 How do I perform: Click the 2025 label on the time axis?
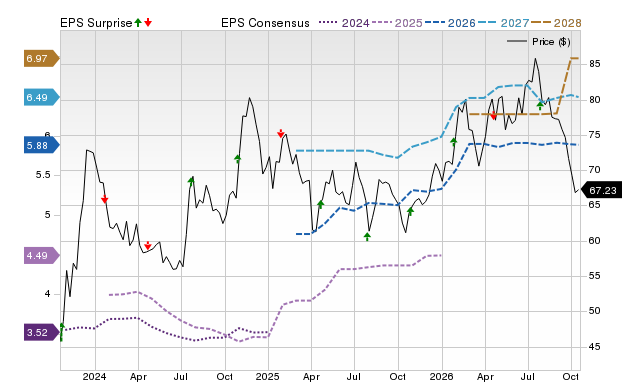[267, 376]
